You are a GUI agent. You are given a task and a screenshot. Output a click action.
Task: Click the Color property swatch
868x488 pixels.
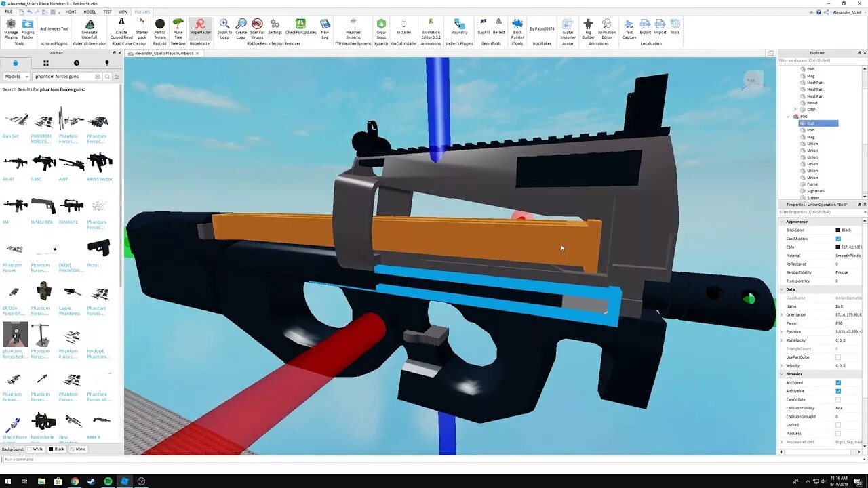838,247
